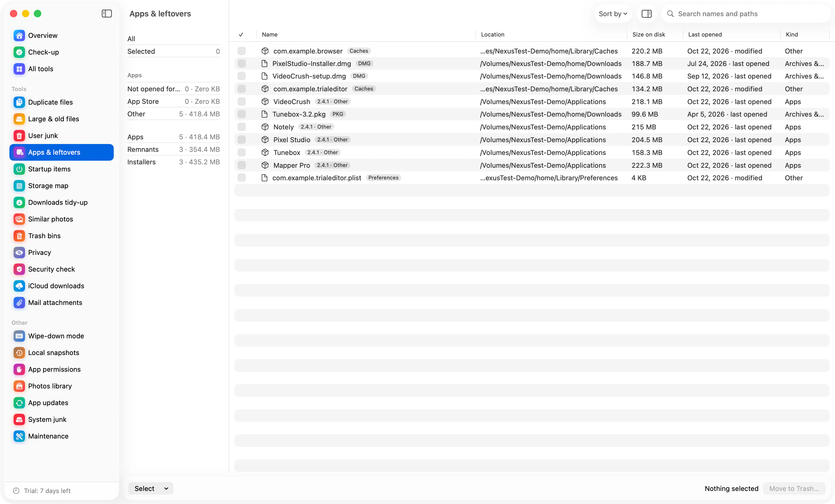835x504 pixels.
Task: Click the Caches tag on com.example.browser
Action: (x=359, y=51)
